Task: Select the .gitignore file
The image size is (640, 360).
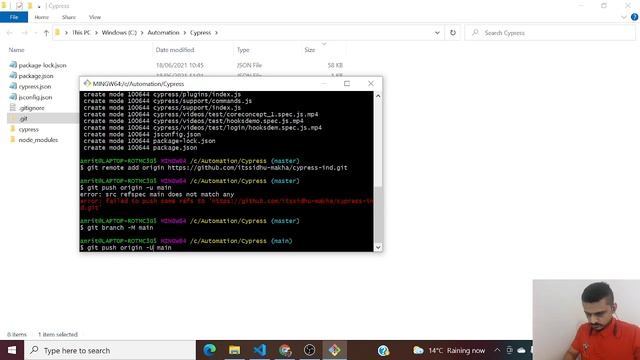Action: pyautogui.click(x=31, y=108)
